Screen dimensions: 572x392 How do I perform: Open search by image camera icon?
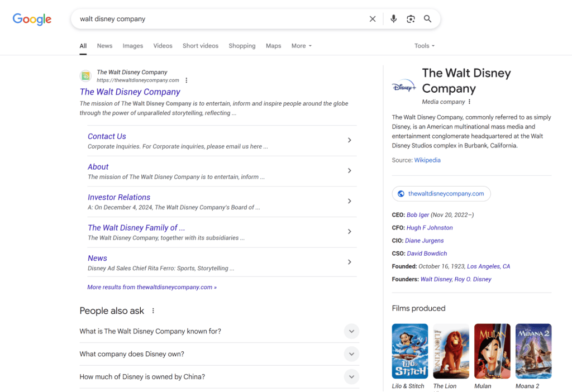(411, 19)
